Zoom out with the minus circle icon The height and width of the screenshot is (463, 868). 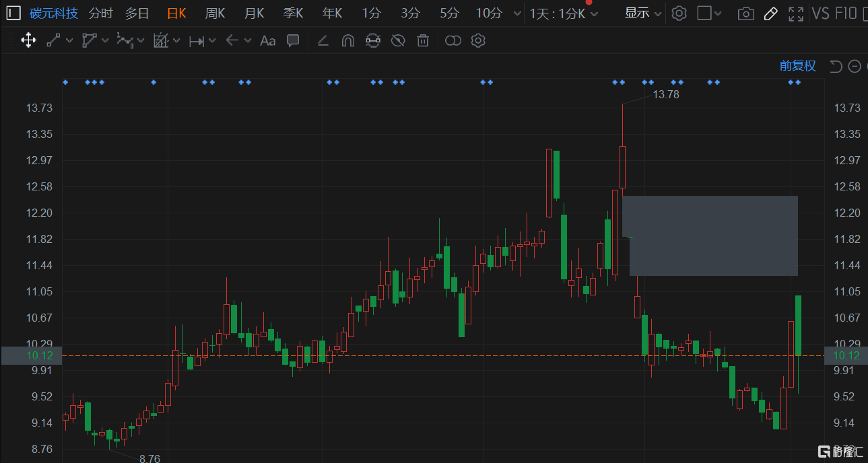pos(855,65)
